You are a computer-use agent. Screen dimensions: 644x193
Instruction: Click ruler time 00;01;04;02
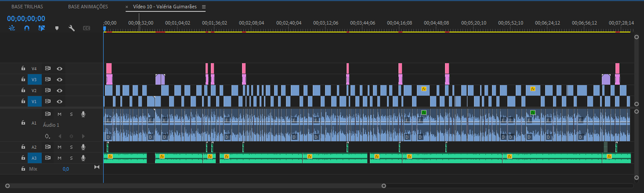(178, 23)
